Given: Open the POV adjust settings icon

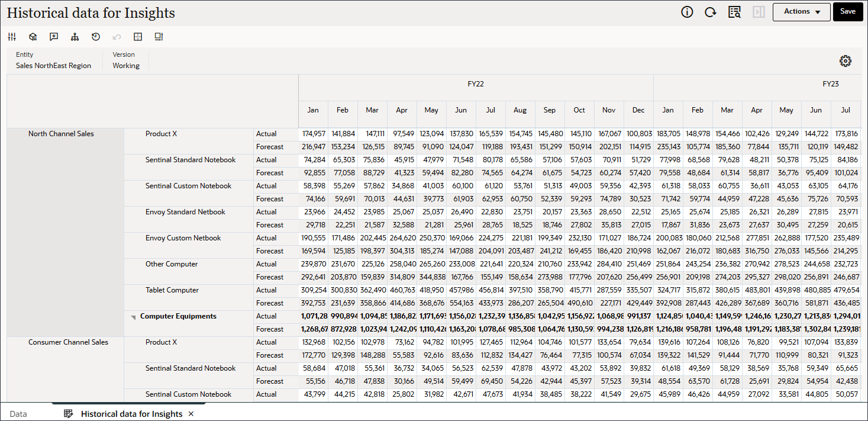Looking at the screenshot, I should (x=12, y=37).
